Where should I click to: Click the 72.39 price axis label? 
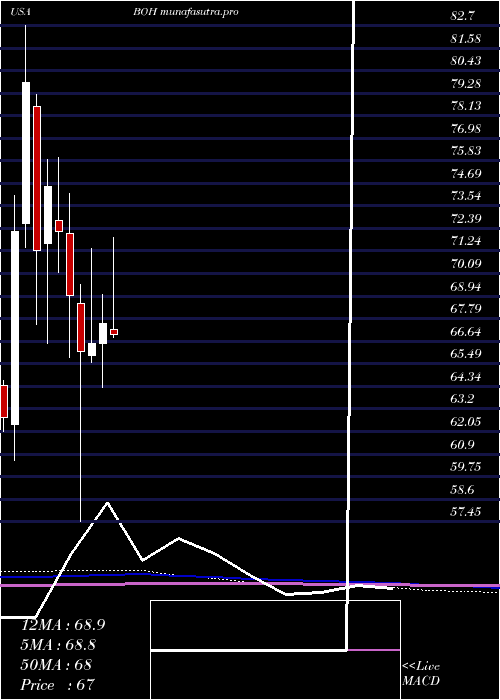coord(466,218)
